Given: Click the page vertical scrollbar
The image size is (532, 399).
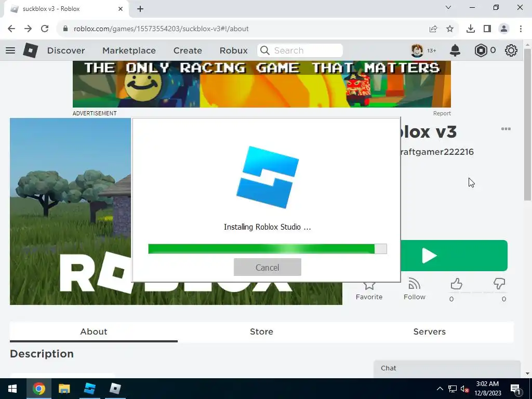Looking at the screenshot, I should click(x=527, y=124).
